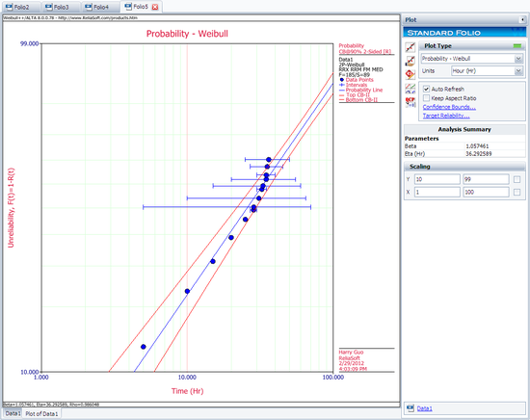Switch to the Folio3 tab
Viewport: 530px width, 420px height.
[x=61, y=7]
